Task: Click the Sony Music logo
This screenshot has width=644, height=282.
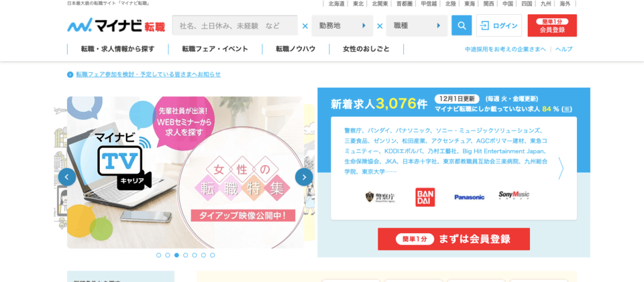Action: pos(514,196)
